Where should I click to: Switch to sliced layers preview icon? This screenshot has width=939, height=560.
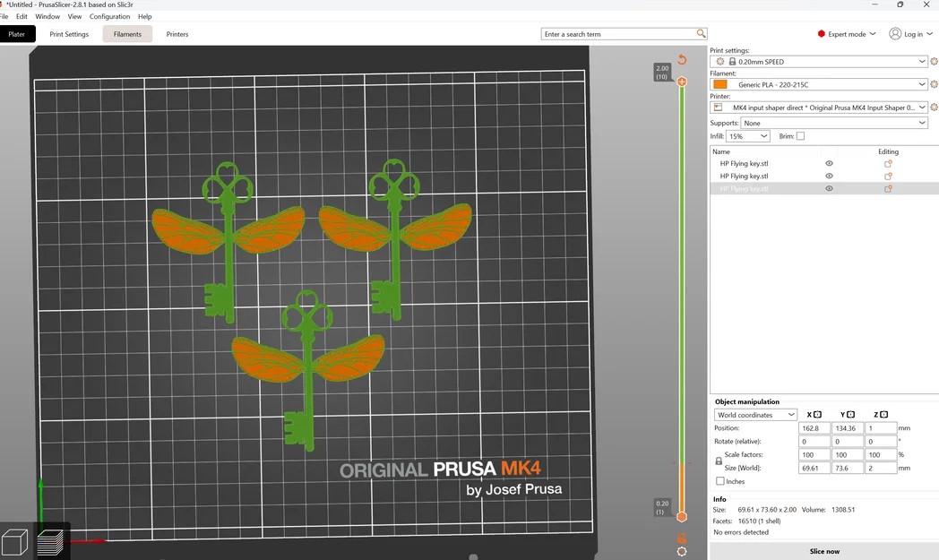coord(49,542)
